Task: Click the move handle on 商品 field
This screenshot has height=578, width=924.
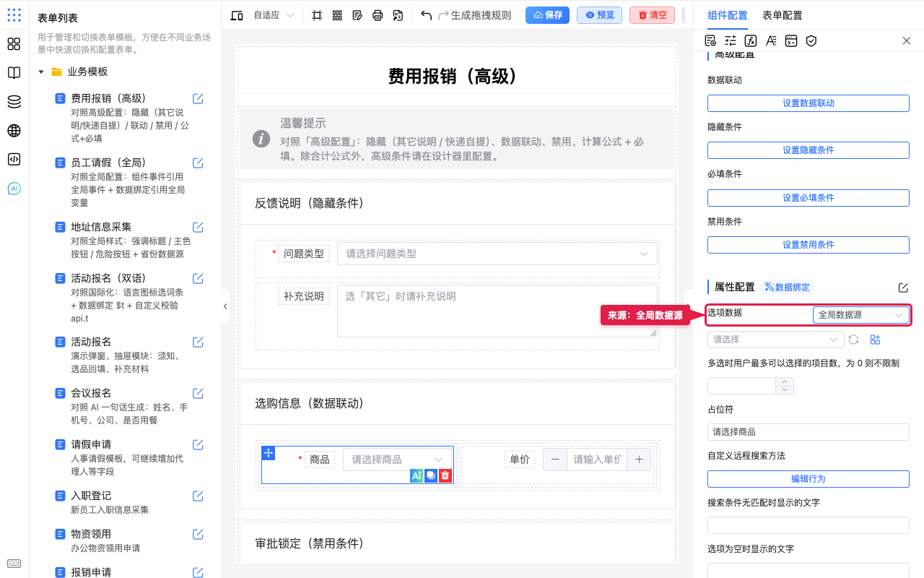Action: pos(268,453)
